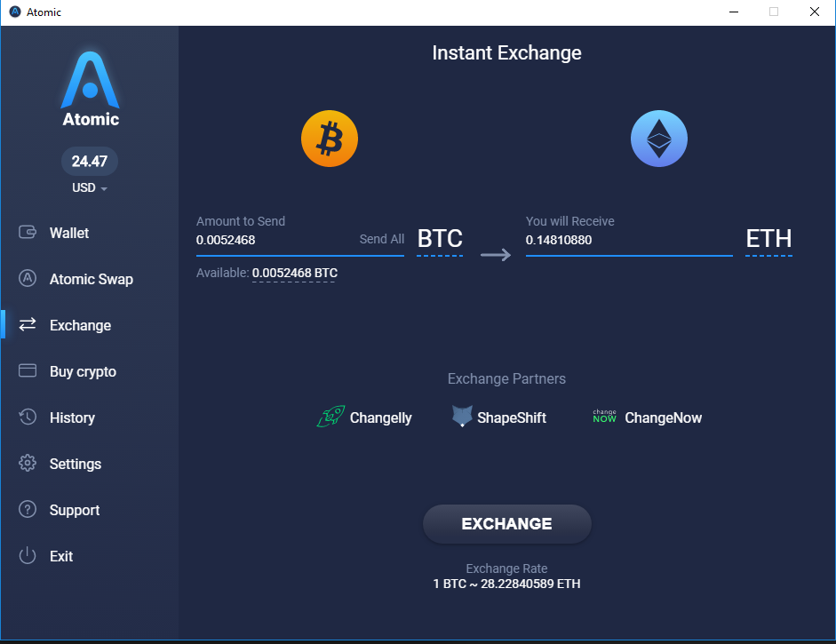836x644 pixels.
Task: Click the Exchange Partners label
Action: tap(506, 378)
